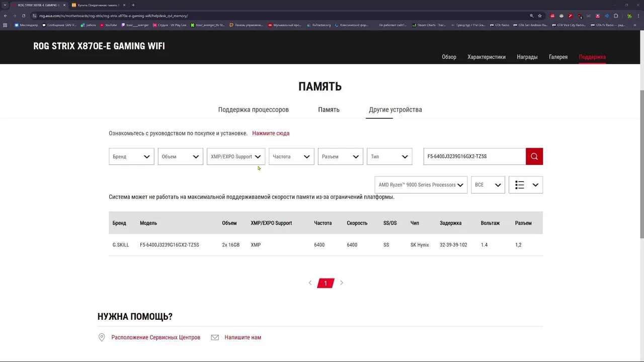
Task: Open the YouTube bookmark
Action: 109,25
